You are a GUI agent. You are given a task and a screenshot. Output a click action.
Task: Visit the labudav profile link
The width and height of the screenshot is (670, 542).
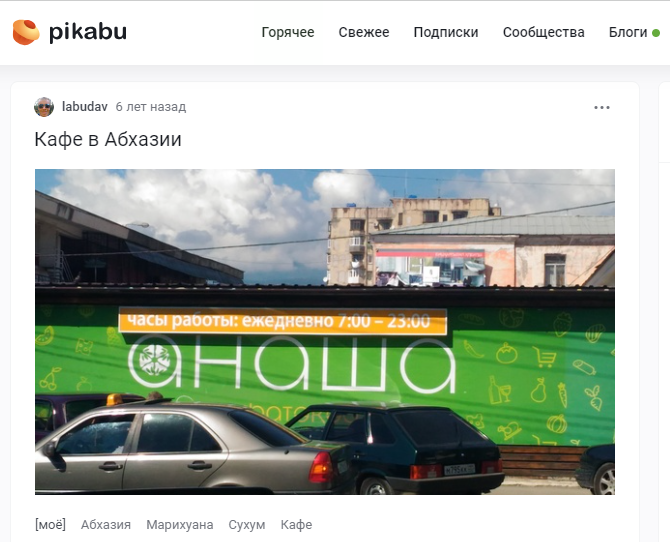click(x=85, y=107)
